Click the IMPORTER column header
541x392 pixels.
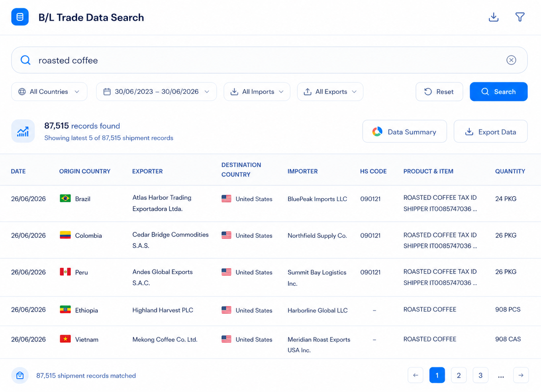pos(303,171)
